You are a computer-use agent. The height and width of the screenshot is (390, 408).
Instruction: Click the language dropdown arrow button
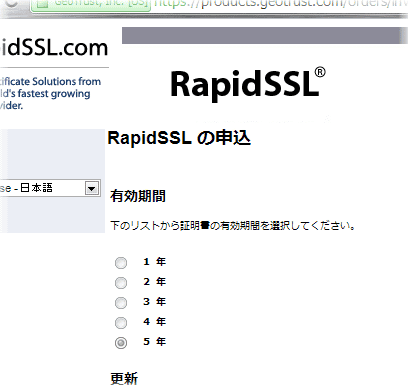[92, 189]
